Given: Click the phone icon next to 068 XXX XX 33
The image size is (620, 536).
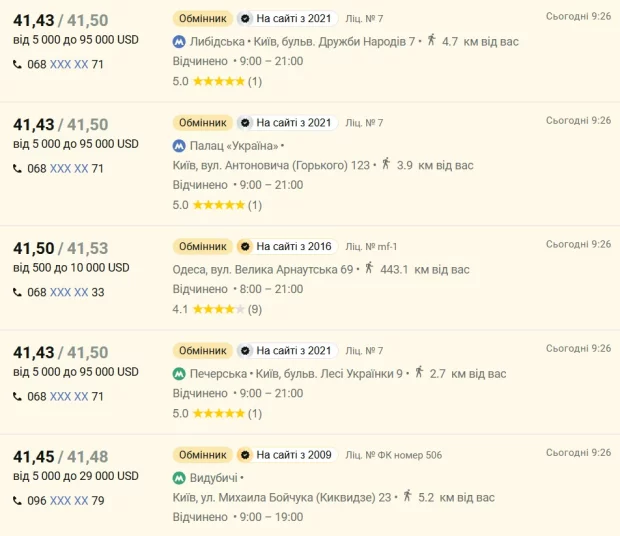Looking at the screenshot, I should coord(18,292).
